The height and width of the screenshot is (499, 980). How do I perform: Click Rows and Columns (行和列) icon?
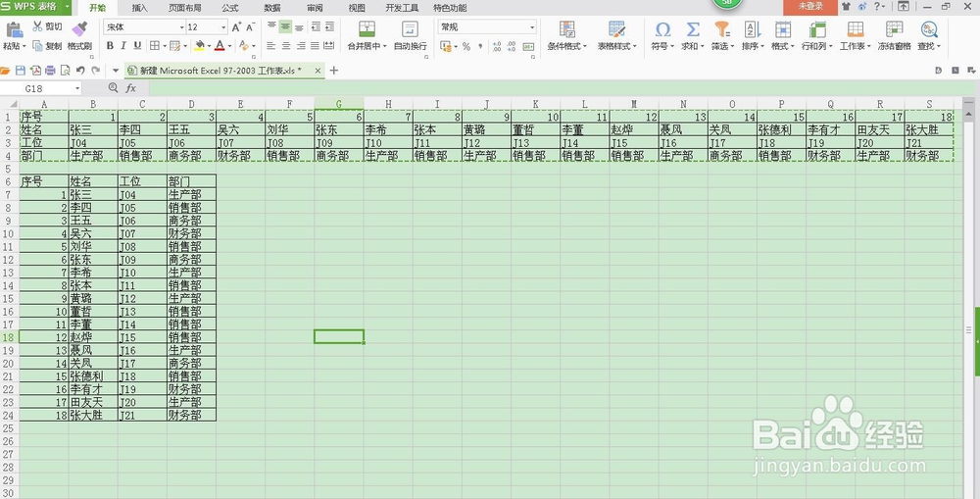(817, 29)
